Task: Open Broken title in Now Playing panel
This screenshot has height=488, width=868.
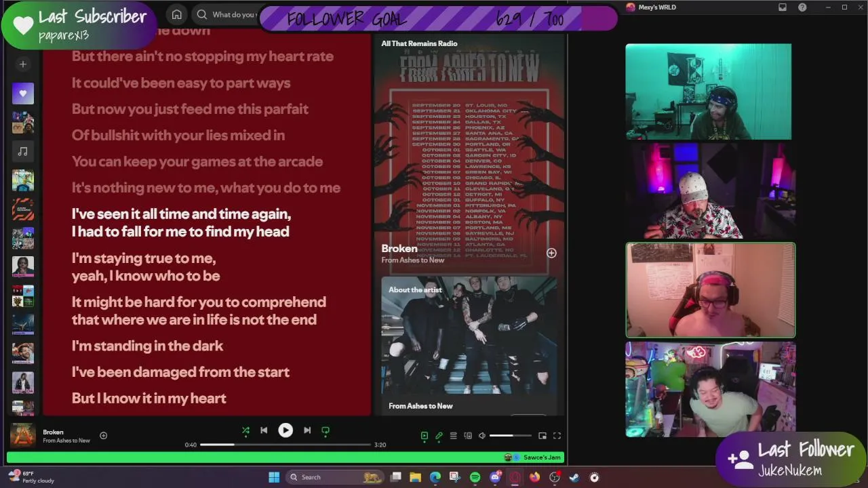Action: [399, 249]
